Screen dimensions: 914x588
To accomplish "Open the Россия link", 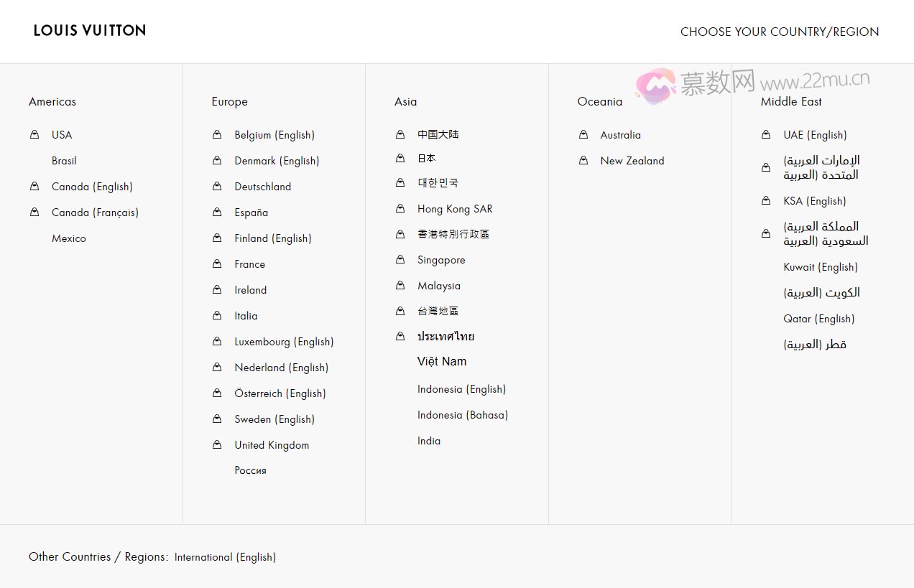I will (250, 471).
